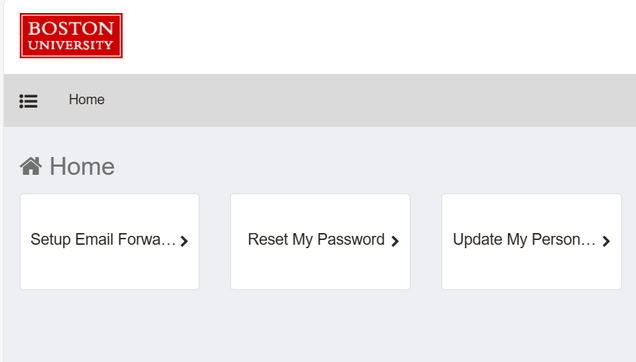Click empty area of gray navigation bar
The width and height of the screenshot is (636, 362).
pos(365,100)
